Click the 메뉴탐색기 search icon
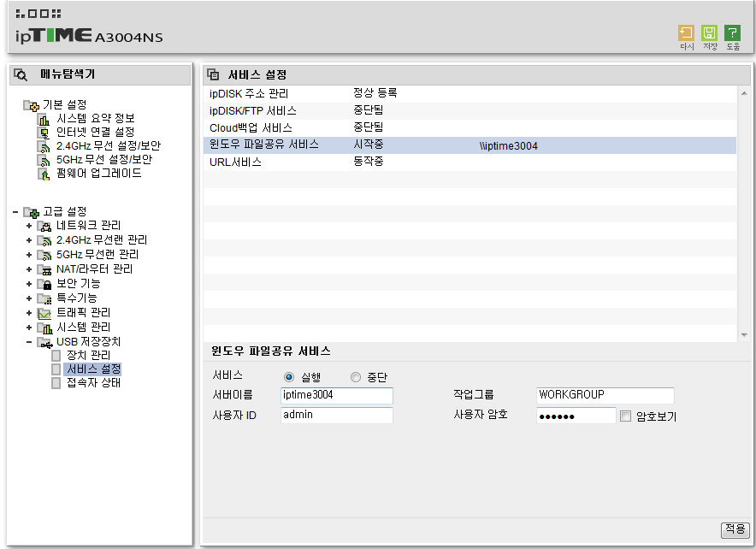Screen dimensions: 756x549 [21, 74]
